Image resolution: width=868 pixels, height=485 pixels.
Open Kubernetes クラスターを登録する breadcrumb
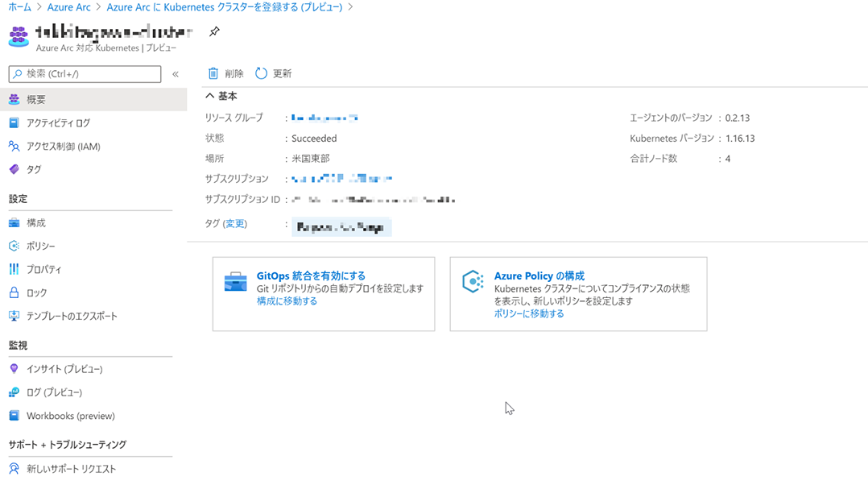point(224,7)
